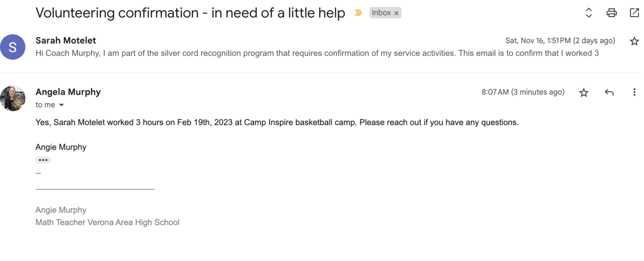The image size is (644, 261).
Task: Remove the Inbox label with its x
Action: pyautogui.click(x=397, y=14)
